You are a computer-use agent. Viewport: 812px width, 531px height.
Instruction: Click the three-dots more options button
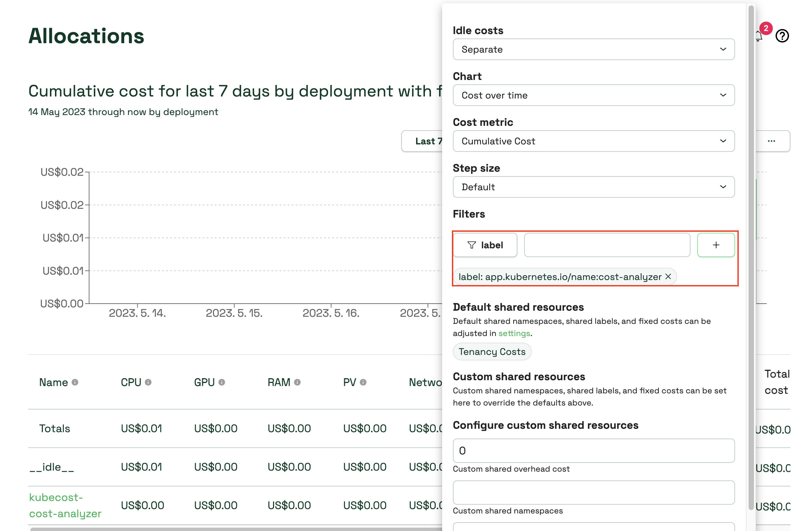coord(771,141)
